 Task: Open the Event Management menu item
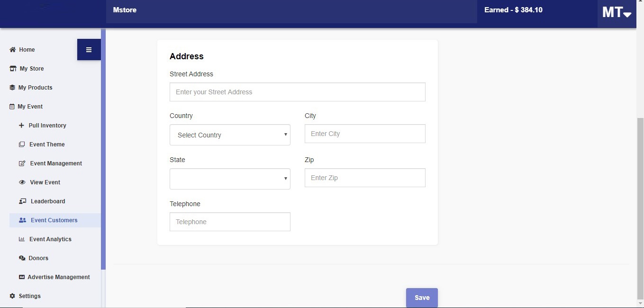coord(56,163)
